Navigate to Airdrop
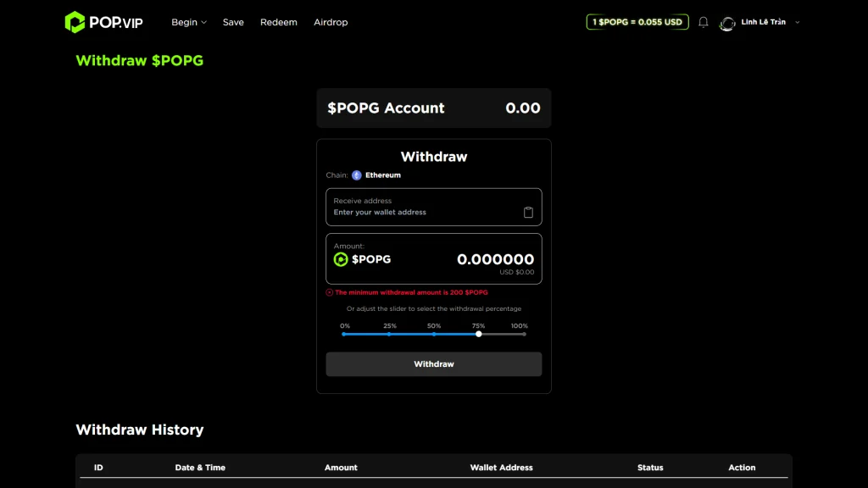 point(331,22)
